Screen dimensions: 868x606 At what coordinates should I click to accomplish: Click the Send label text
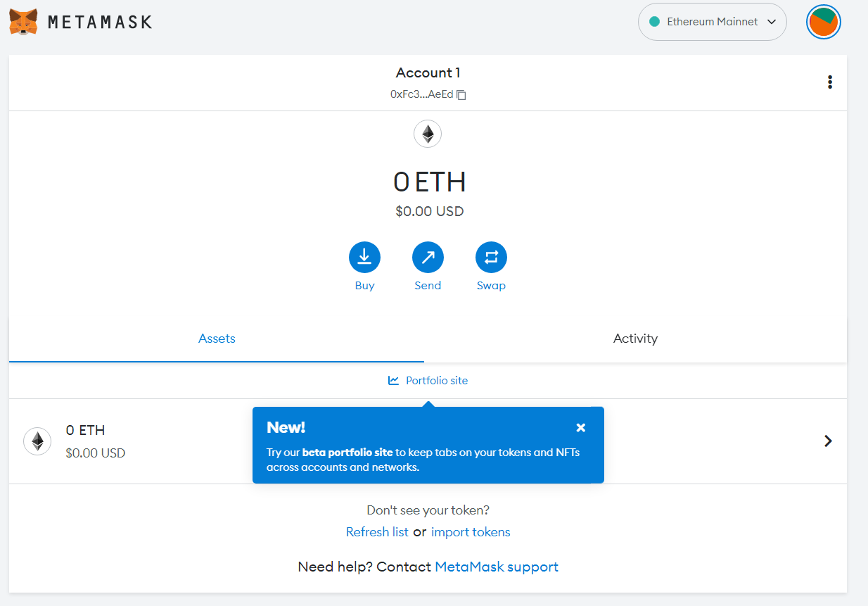coord(428,286)
